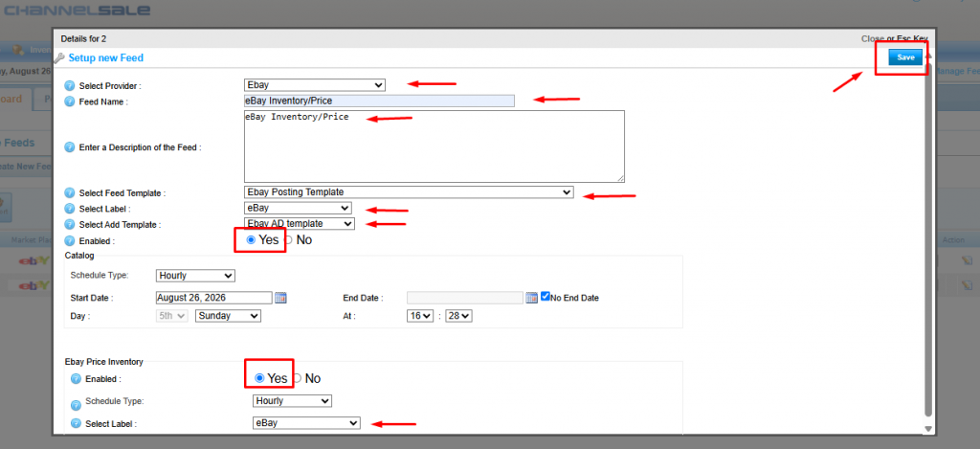This screenshot has height=449, width=980.
Task: Click help icon next to Select Provider
Action: point(69,85)
